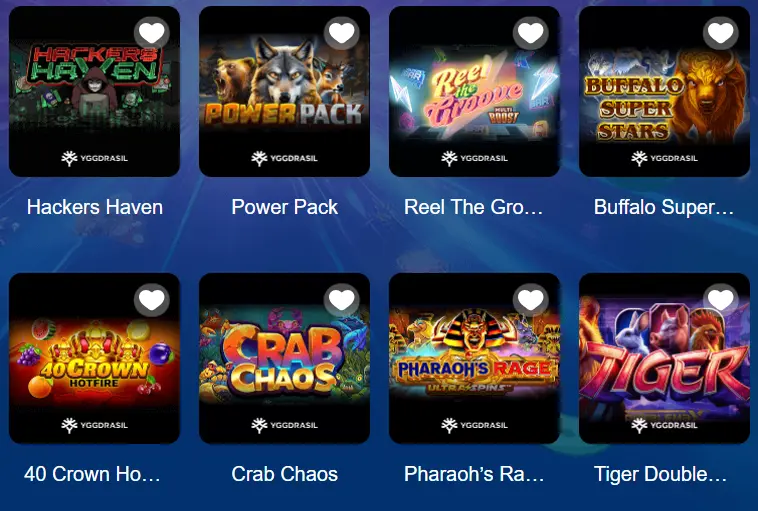Viewport: 758px width, 511px height.
Task: Mark Pharaoh's Rage as favorite
Action: click(531, 300)
